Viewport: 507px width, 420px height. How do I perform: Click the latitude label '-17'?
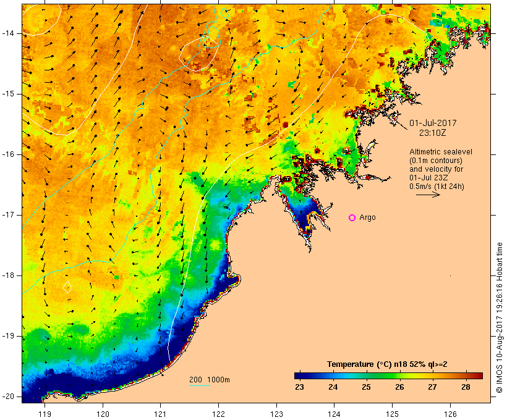click(8, 215)
